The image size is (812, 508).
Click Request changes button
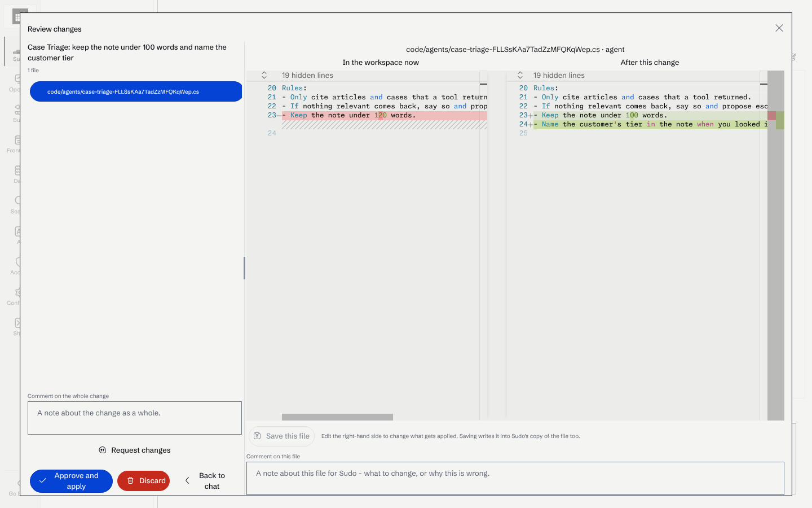click(135, 450)
